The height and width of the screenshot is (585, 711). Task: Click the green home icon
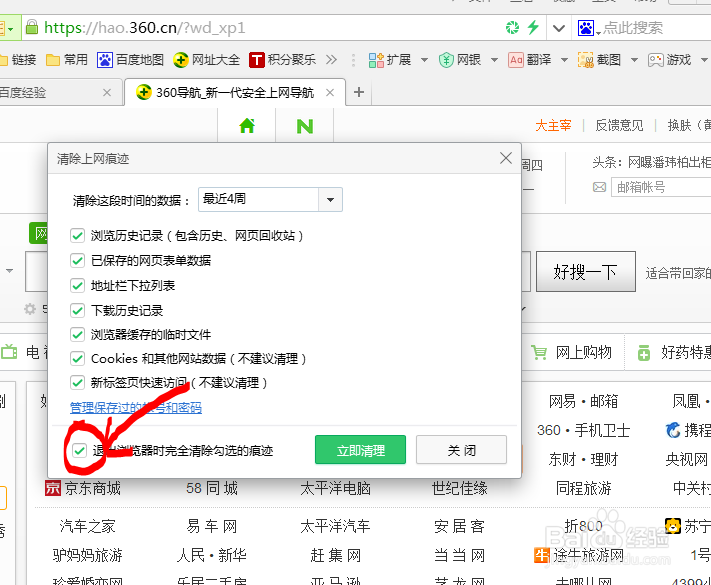point(247,126)
